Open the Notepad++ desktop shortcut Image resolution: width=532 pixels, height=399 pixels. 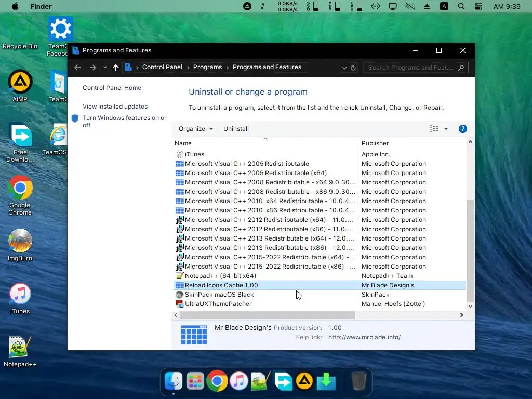[20, 352]
